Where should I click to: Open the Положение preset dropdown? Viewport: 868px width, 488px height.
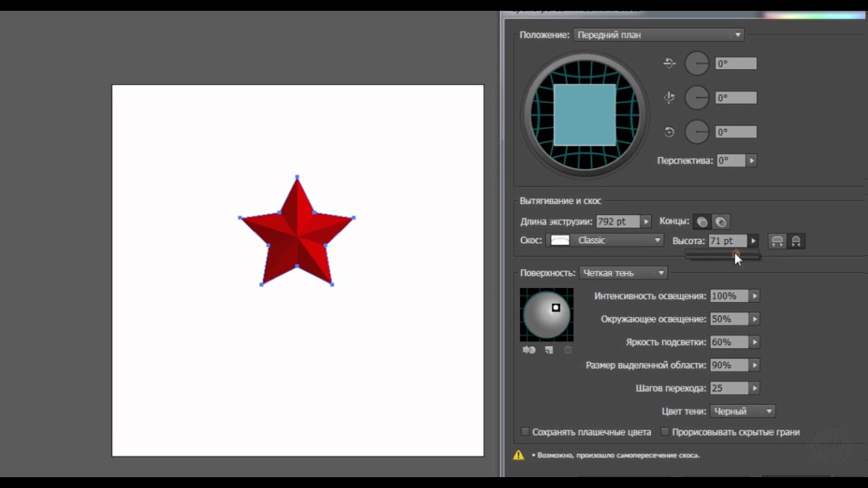[658, 35]
